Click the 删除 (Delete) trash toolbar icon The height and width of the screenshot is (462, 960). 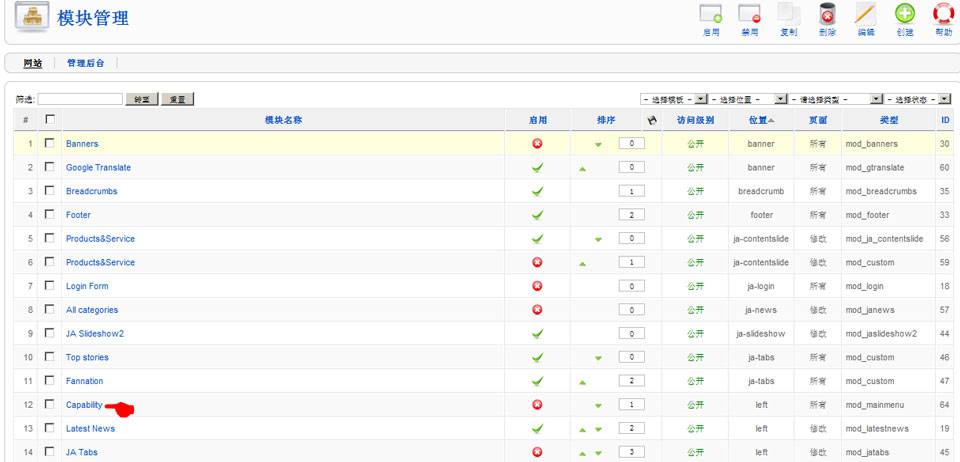(827, 13)
